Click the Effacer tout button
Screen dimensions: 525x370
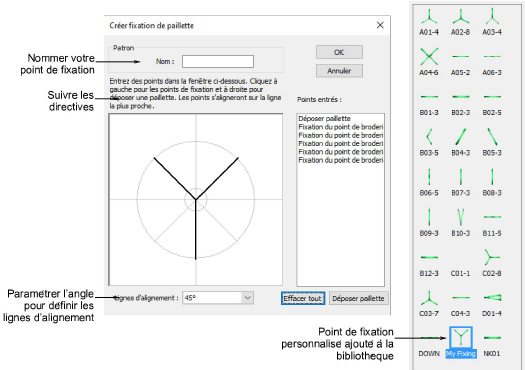click(x=303, y=298)
